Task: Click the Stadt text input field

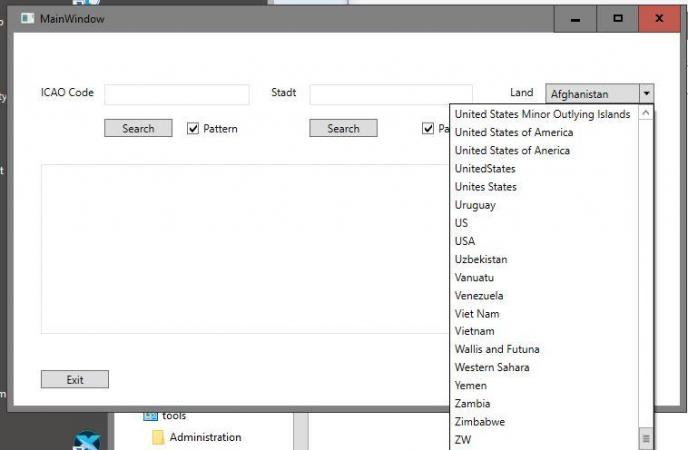Action: [x=391, y=94]
